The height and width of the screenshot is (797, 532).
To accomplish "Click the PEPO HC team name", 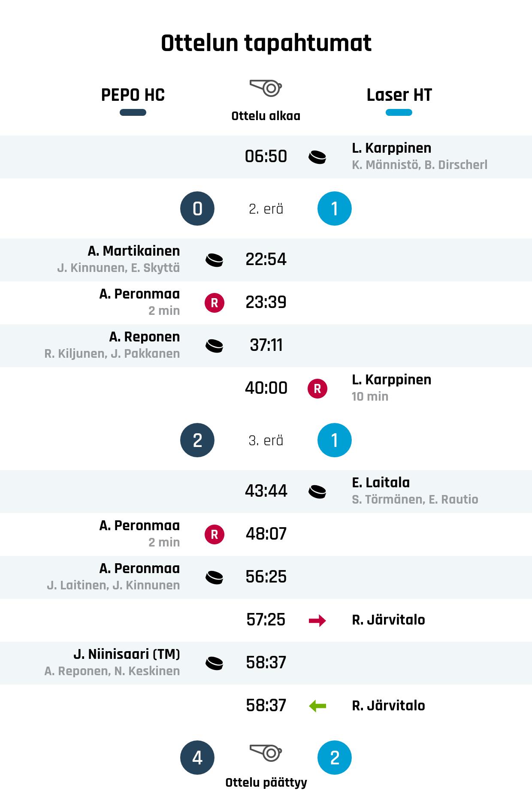I will (133, 95).
